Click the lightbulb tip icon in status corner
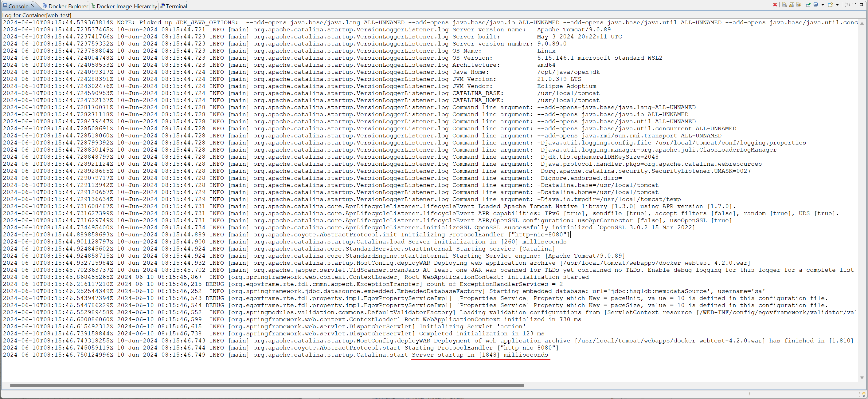The width and height of the screenshot is (868, 399). [864, 394]
